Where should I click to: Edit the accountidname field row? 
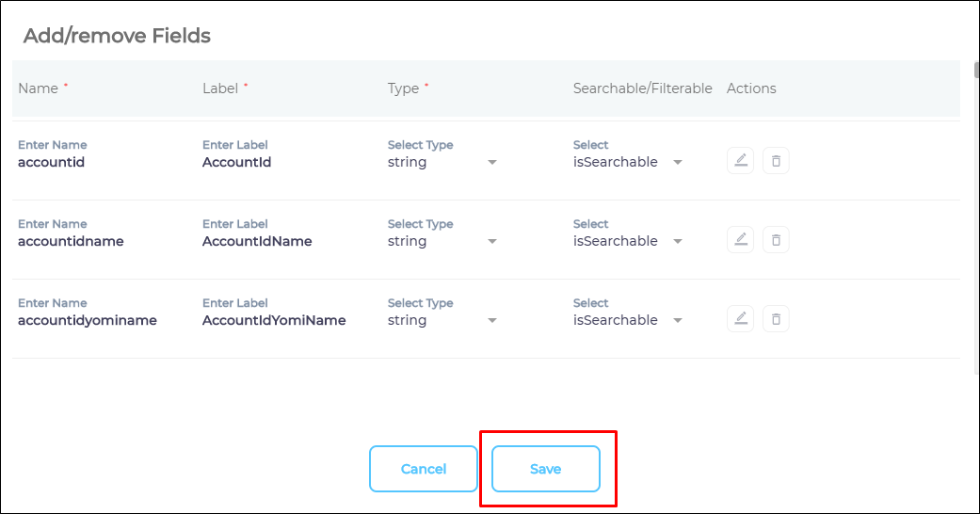[x=741, y=240]
